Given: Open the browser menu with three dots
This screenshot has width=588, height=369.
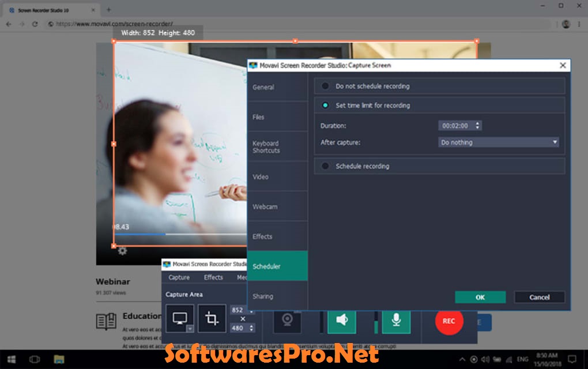Looking at the screenshot, I should click(x=578, y=24).
